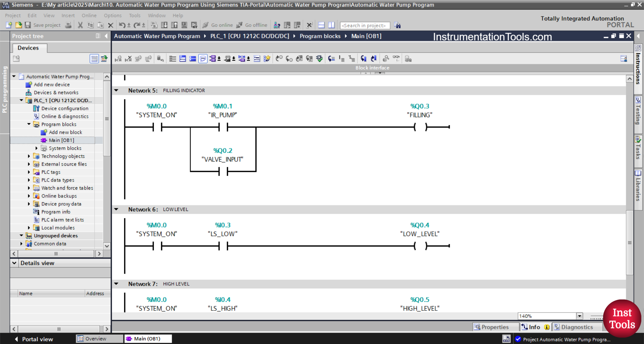Collapse Network 6 LOW LEVEL section
Screen dimensions: 644x344
[x=116, y=209]
